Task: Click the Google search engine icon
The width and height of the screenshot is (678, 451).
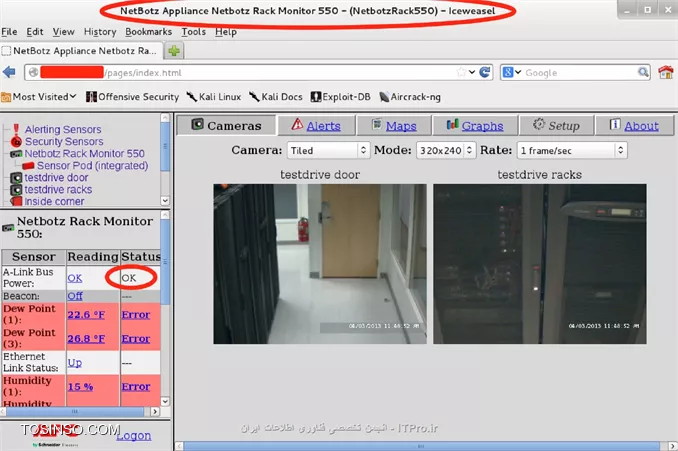Action: (508, 72)
